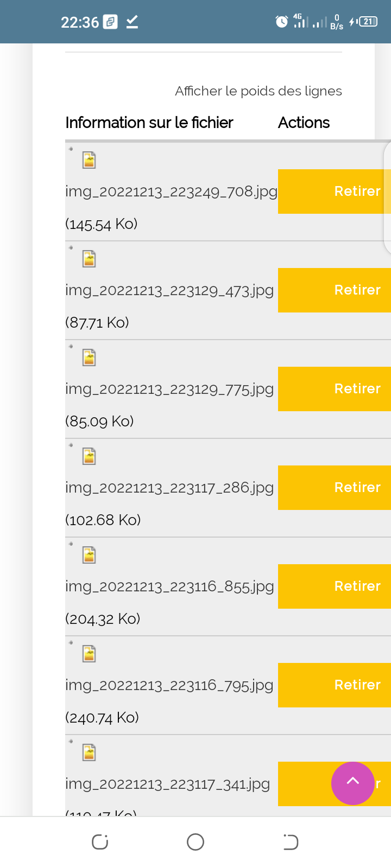Remove file img_20221213_223249_708.jpg with Retirer
The height and width of the screenshot is (868, 391).
click(x=334, y=192)
